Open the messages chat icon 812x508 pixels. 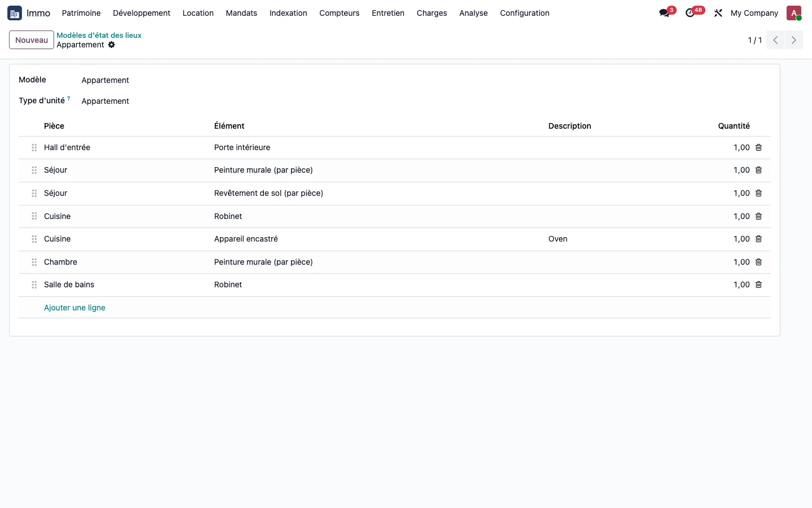pos(665,13)
